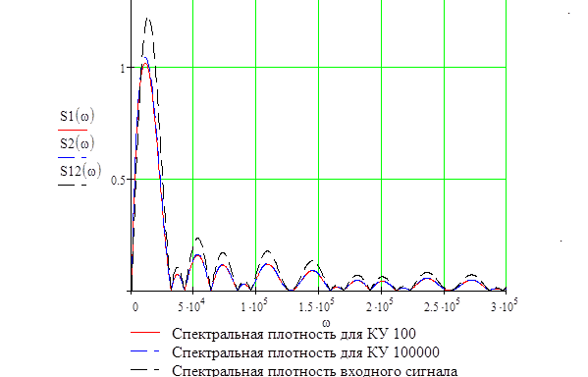Select the y-axis tick value 0.5
The image size is (588, 377).
(118, 181)
